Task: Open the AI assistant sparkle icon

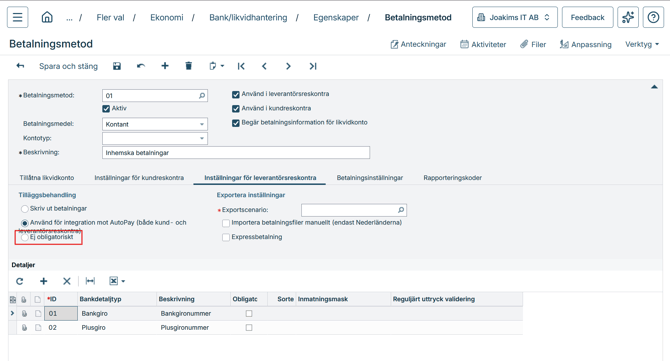Action: point(628,18)
